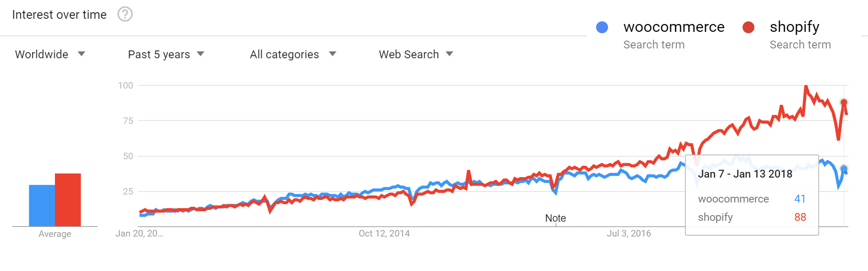Screen dimensions: 868x271
Task: Click the red Average bar for shopify
Action: (68, 200)
